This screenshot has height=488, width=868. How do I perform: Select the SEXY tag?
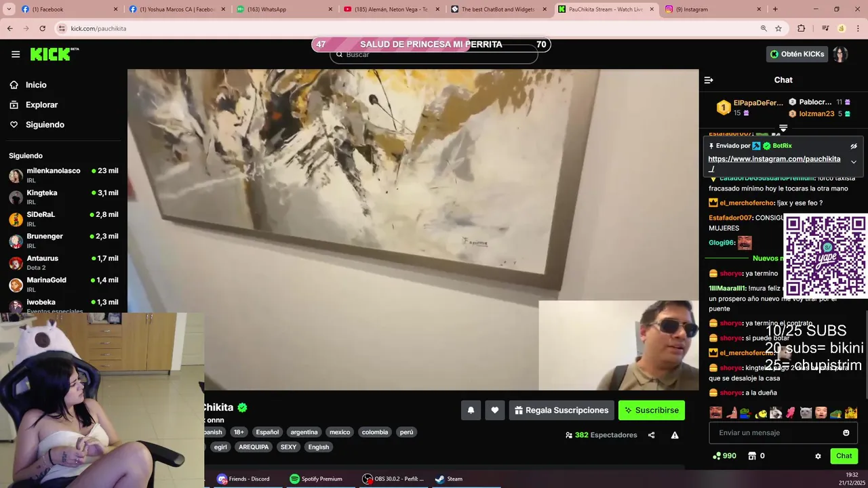pyautogui.click(x=288, y=447)
